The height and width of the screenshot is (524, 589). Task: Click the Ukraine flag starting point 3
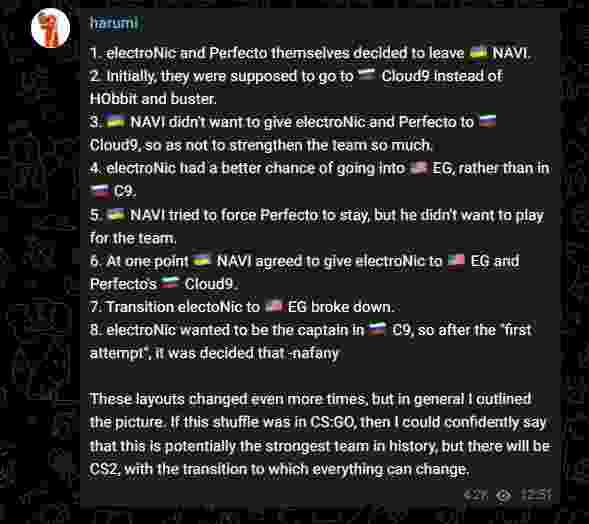click(x=115, y=122)
